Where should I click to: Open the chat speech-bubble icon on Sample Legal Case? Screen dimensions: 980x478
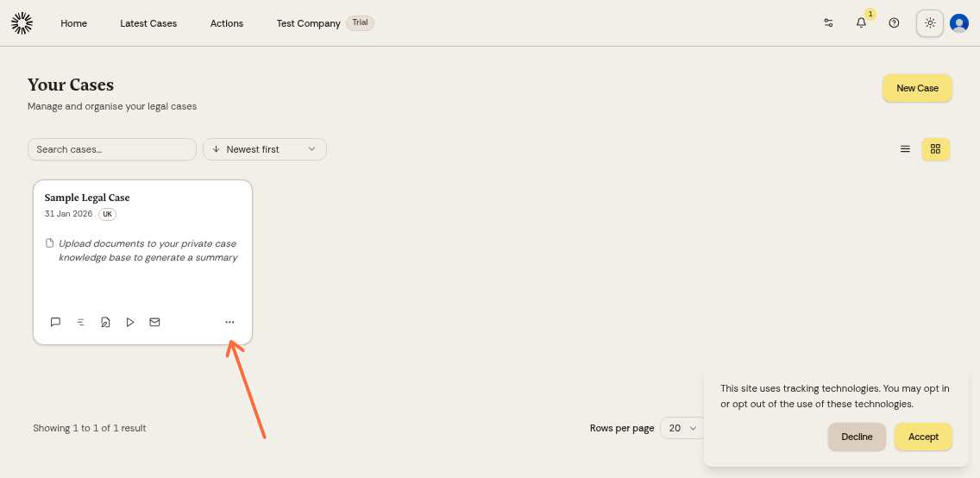coord(55,322)
